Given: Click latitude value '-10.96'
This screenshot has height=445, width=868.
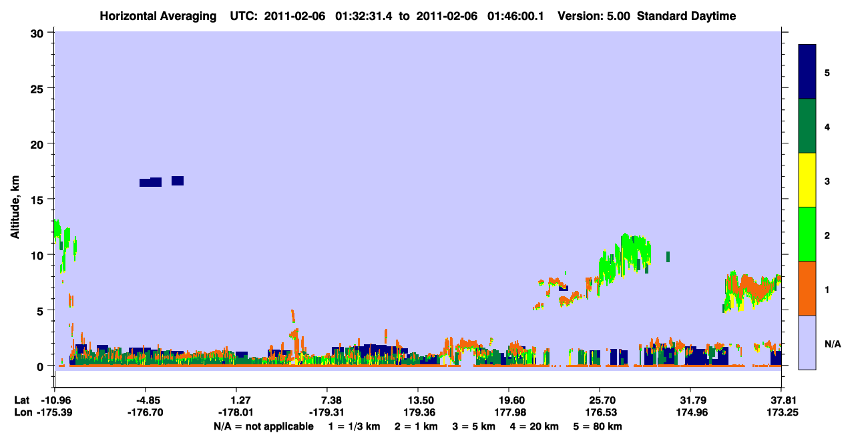Looking at the screenshot, I should pyautogui.click(x=56, y=400).
